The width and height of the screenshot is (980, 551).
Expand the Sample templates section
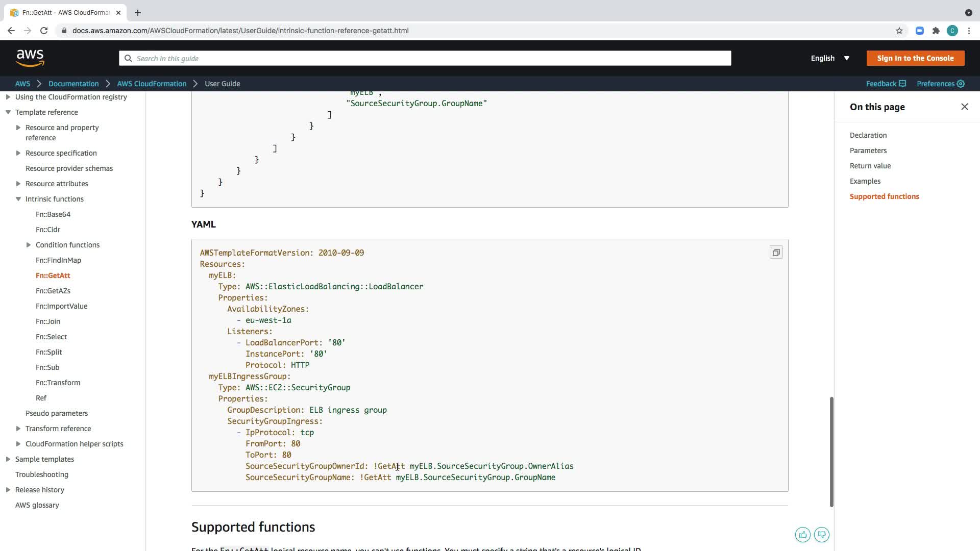click(x=8, y=459)
